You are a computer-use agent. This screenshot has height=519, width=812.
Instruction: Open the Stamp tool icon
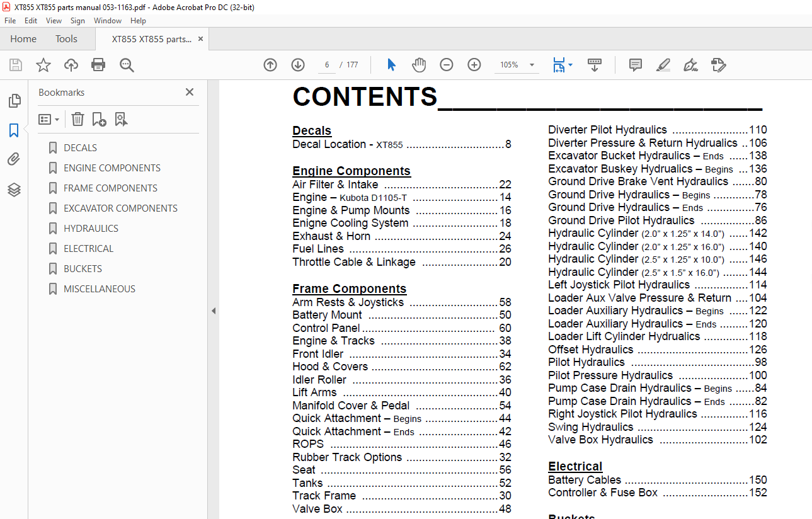[719, 65]
